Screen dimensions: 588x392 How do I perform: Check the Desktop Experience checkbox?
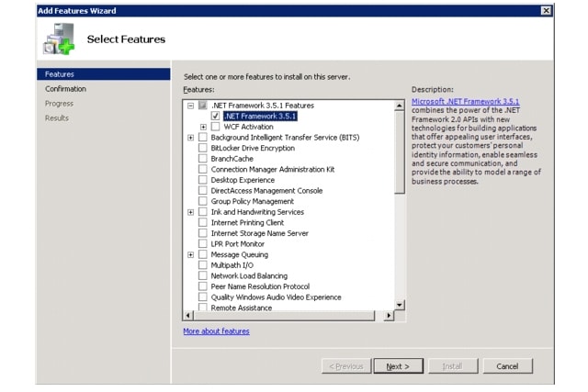[x=202, y=180]
